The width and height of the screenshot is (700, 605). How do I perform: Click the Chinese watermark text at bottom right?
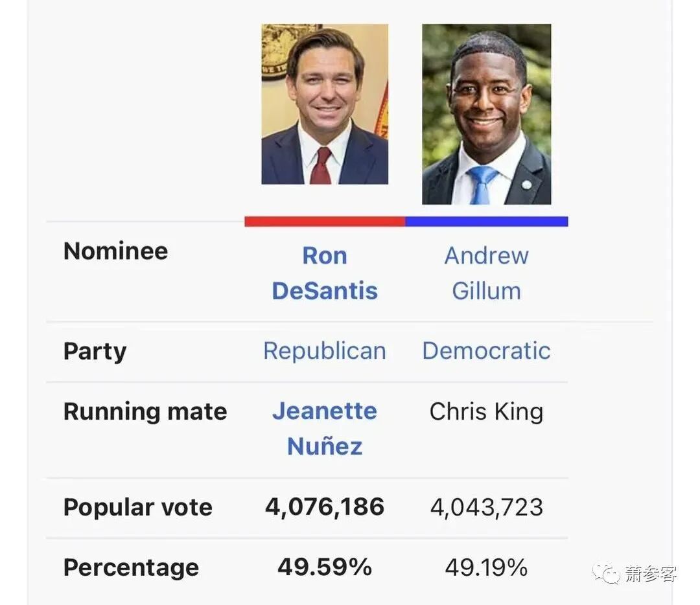(651, 574)
